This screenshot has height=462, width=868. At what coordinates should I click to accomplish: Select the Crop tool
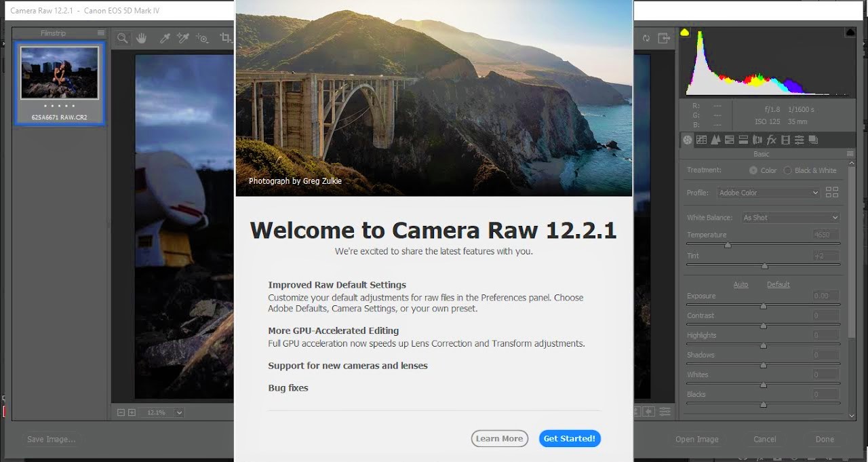tap(226, 39)
